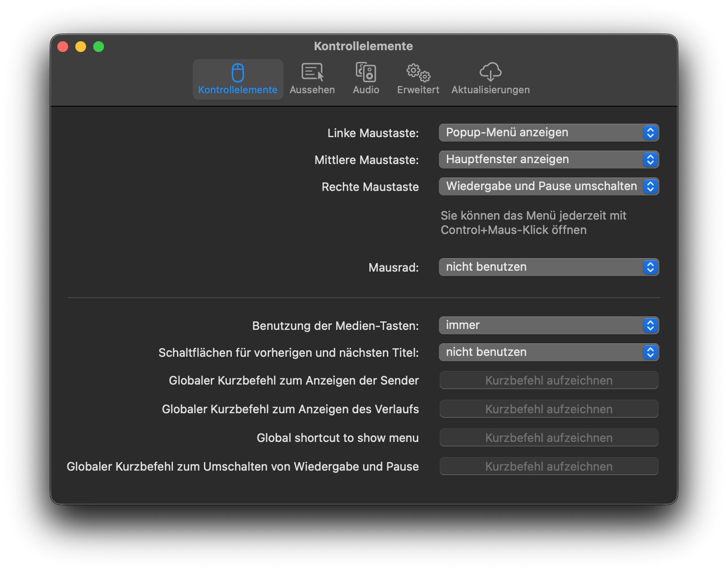Viewport: 728px width, 571px height.
Task: Select the Audio speaker icon
Action: click(366, 72)
